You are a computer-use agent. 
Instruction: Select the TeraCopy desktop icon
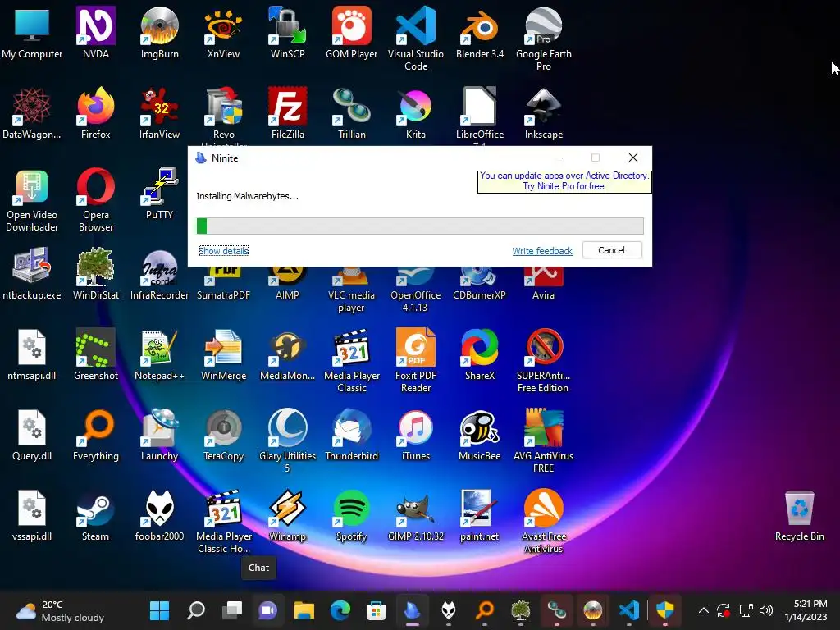223,435
